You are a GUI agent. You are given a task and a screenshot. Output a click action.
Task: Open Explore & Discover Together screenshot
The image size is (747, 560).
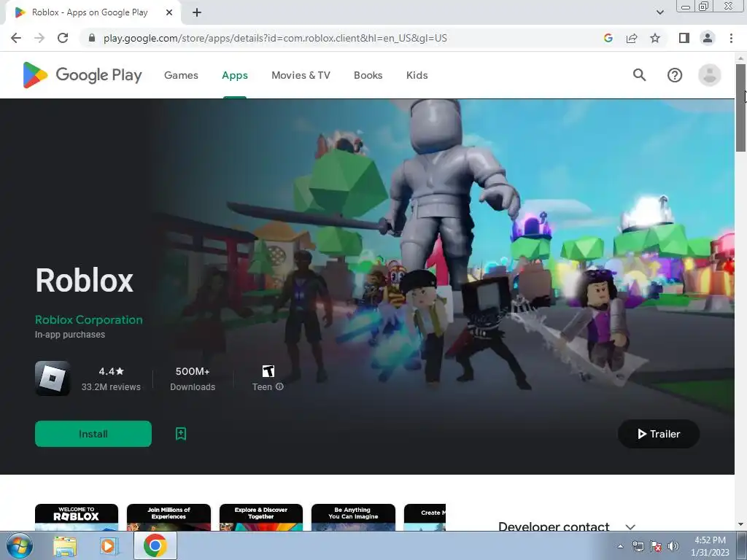pyautogui.click(x=260, y=517)
